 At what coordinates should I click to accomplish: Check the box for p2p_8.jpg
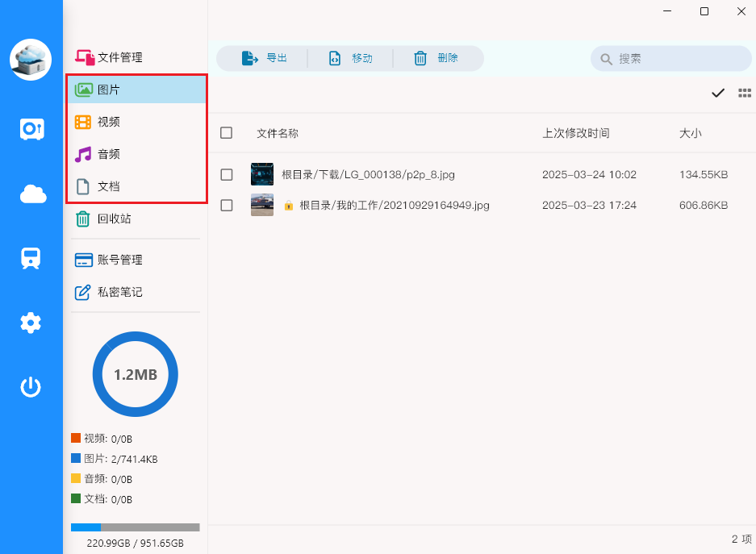click(226, 174)
